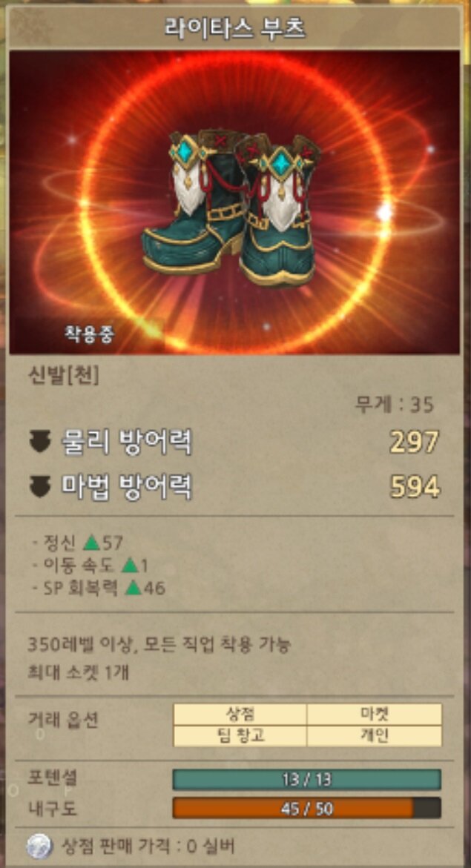
Task: Click the 297 physical defense value
Action: coord(415,442)
